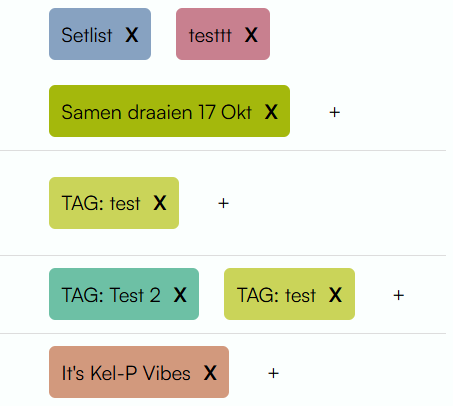The image size is (453, 406).
Task: Add a tag using plus beside Samen draaien
Action: [x=334, y=112]
